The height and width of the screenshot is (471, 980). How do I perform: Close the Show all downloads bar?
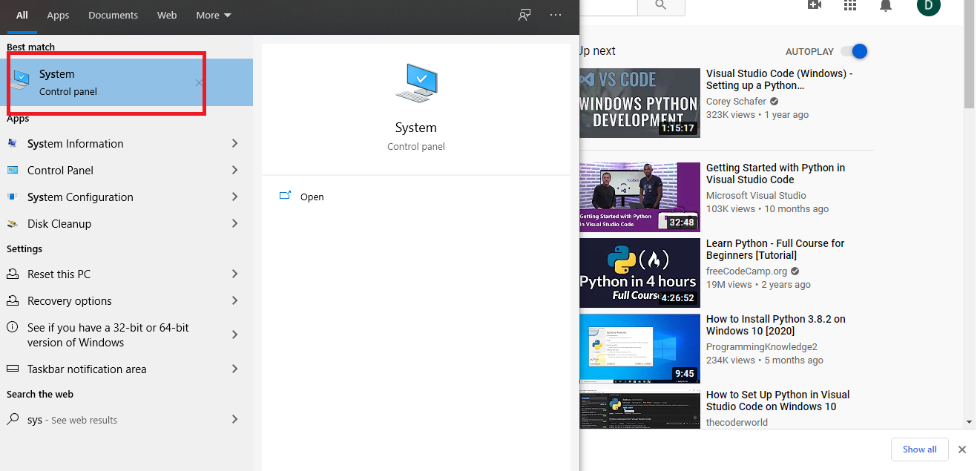coord(962,449)
